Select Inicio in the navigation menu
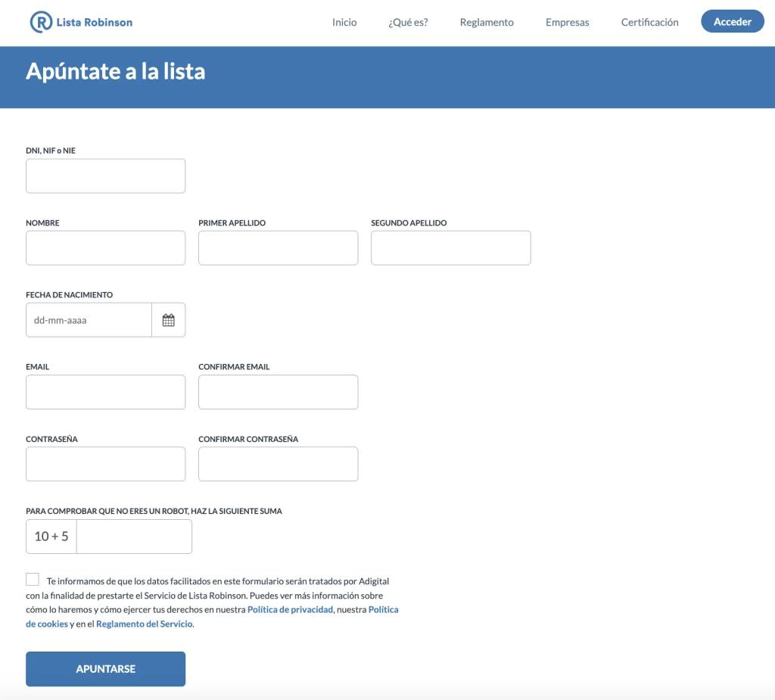775x700 pixels. coord(344,22)
